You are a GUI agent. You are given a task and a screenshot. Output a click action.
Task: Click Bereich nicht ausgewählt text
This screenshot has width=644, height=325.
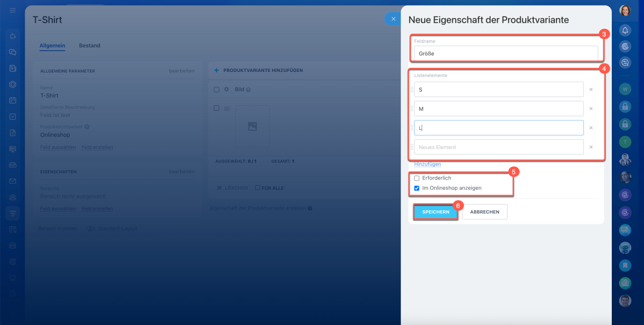(x=73, y=196)
